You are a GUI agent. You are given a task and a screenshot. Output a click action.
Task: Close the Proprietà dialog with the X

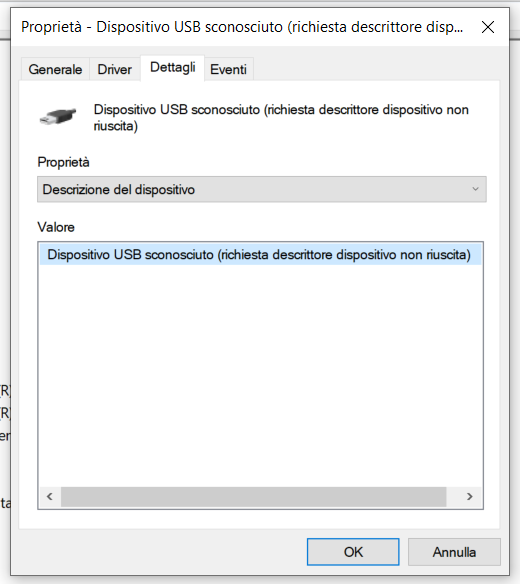pos(488,27)
